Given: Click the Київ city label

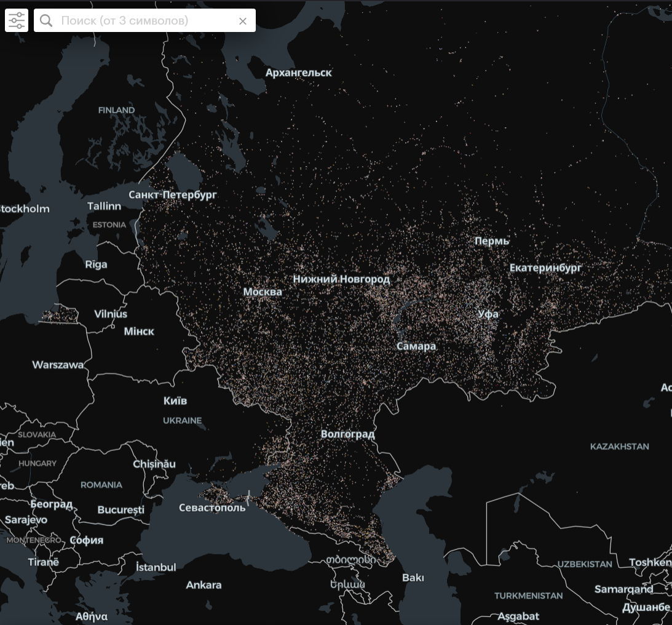Looking at the screenshot, I should tap(175, 400).
